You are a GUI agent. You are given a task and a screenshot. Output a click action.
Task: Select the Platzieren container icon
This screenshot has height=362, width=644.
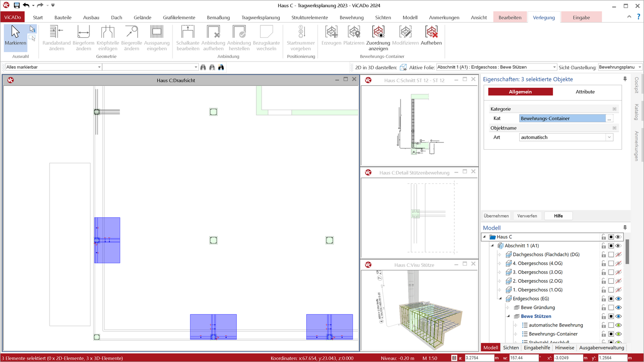(354, 35)
